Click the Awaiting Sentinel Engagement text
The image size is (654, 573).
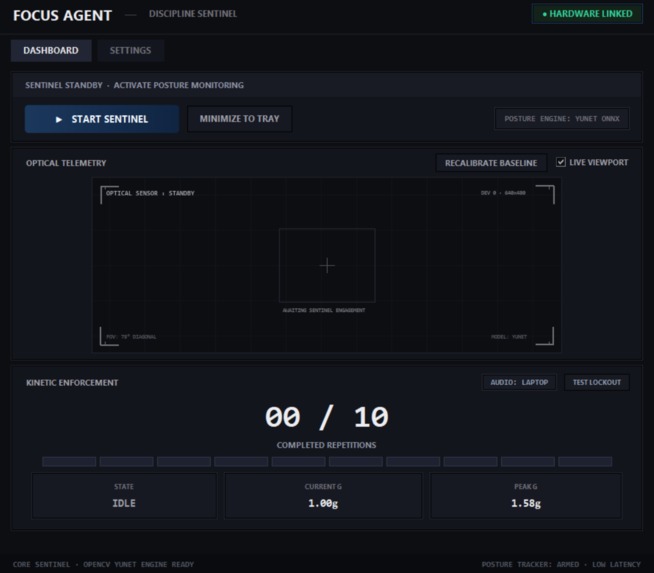tap(324, 310)
